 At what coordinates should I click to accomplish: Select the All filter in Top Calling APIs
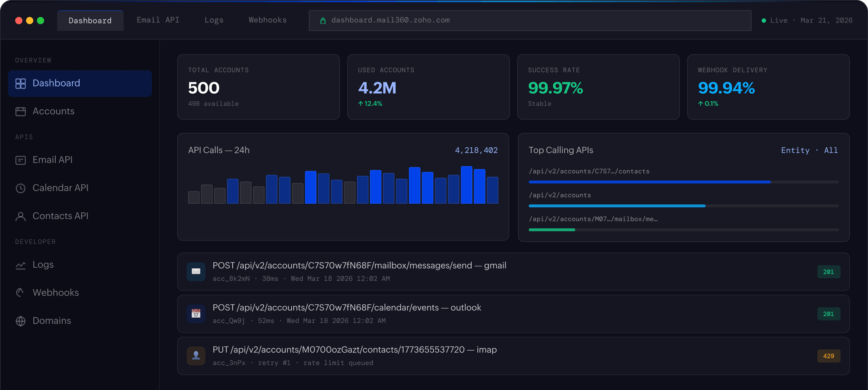point(831,151)
